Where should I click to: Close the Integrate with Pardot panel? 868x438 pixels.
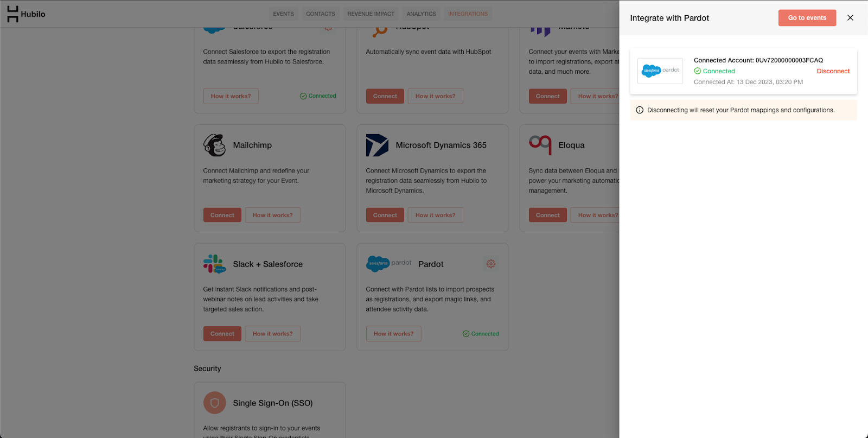point(850,18)
